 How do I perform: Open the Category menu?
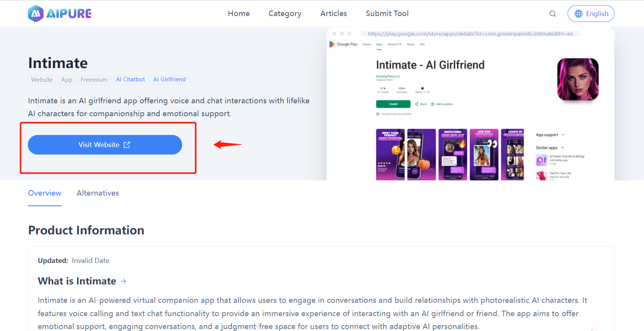pyautogui.click(x=285, y=13)
